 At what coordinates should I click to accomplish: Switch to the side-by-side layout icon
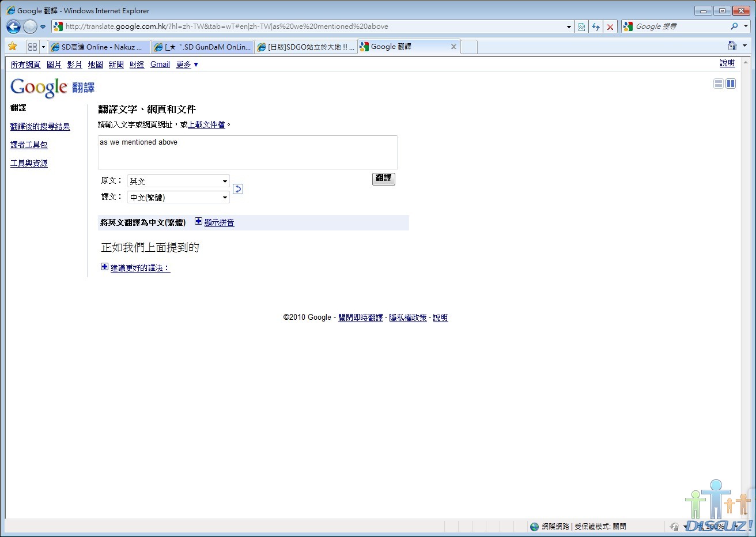pos(731,84)
